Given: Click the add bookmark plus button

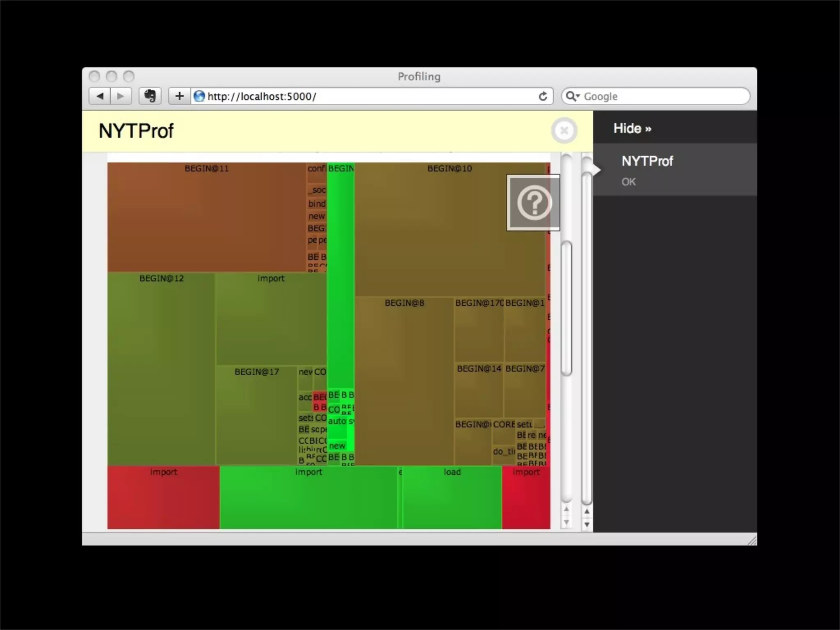Looking at the screenshot, I should pyautogui.click(x=179, y=96).
